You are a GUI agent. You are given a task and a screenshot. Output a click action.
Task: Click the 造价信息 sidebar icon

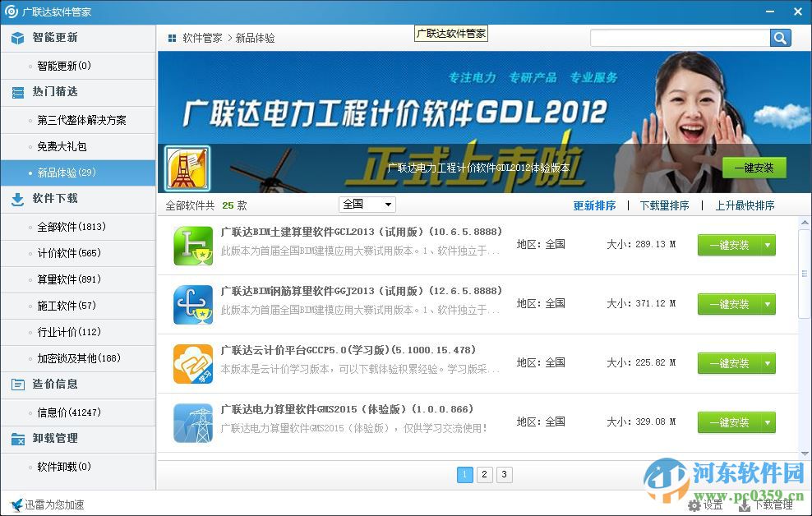(17, 385)
